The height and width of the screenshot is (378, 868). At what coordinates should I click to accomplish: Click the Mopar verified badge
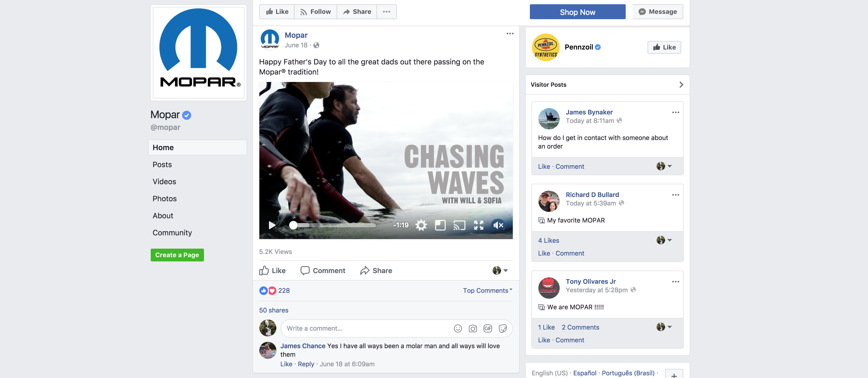[186, 116]
